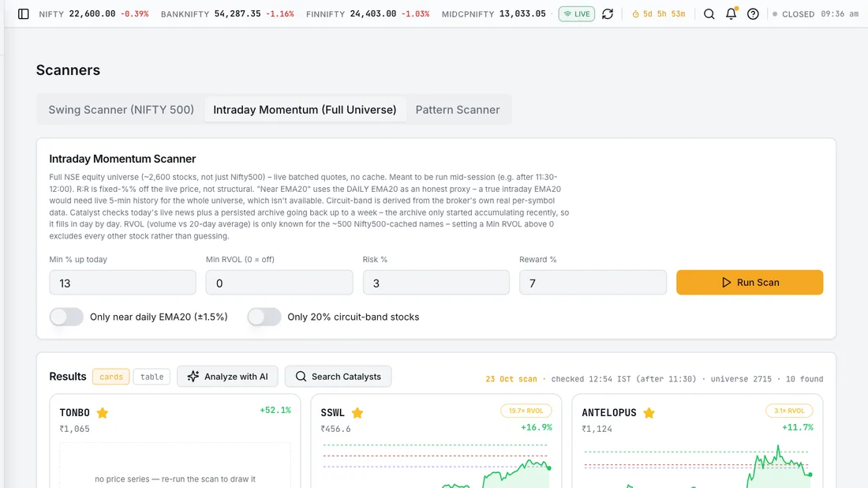Click the Min RVOL input field

pyautogui.click(x=279, y=283)
